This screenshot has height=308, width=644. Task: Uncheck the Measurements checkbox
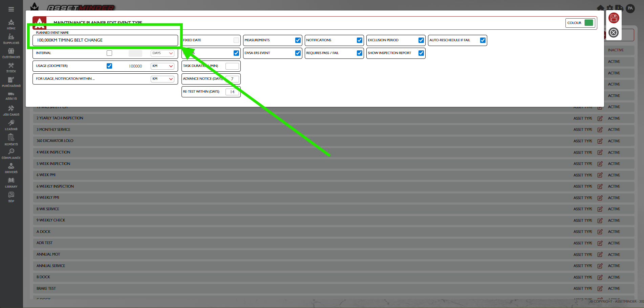[298, 40]
